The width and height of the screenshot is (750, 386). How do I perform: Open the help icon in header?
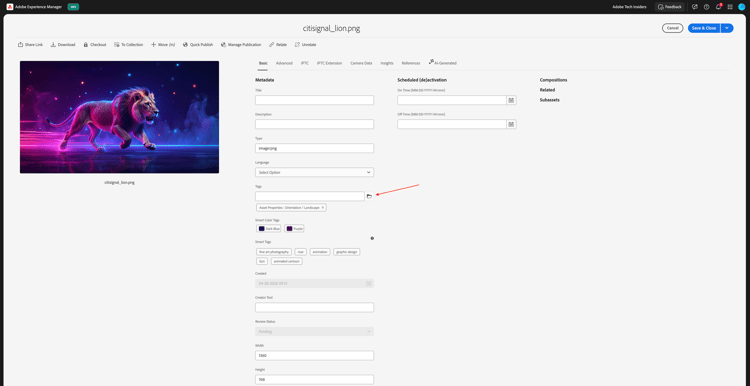[x=706, y=7]
